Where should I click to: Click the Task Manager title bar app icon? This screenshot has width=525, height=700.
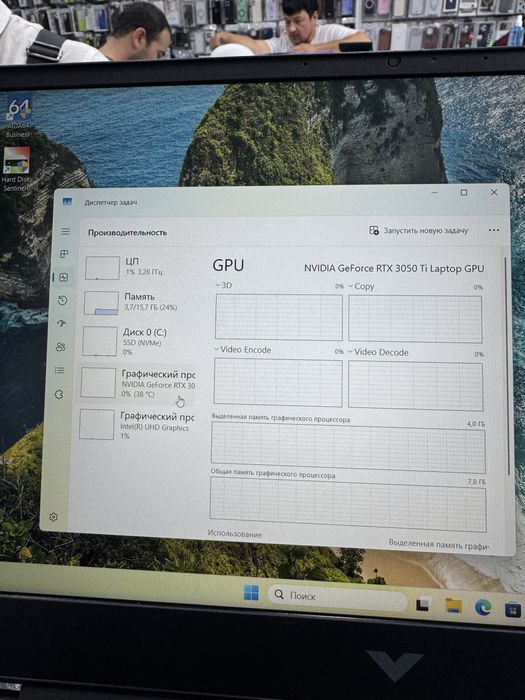[67, 202]
